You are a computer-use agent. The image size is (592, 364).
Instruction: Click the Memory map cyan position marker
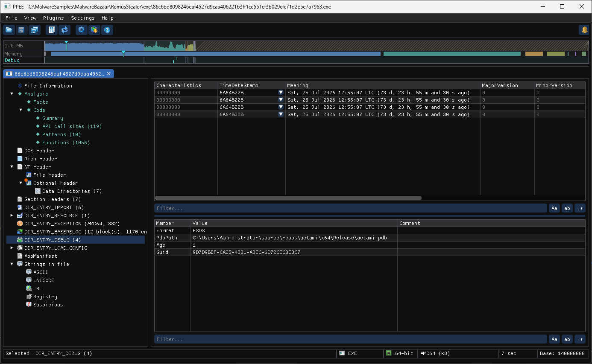point(123,53)
